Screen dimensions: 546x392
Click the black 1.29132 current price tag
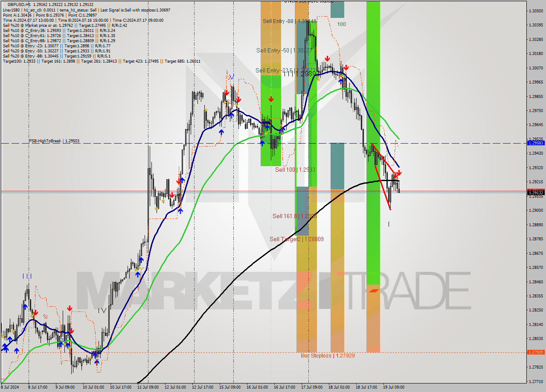[536, 193]
